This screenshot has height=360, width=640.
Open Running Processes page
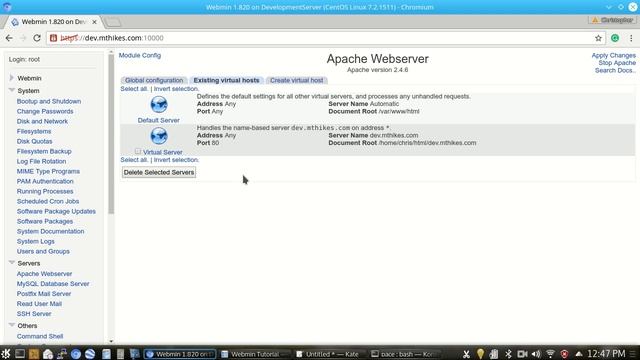point(45,191)
